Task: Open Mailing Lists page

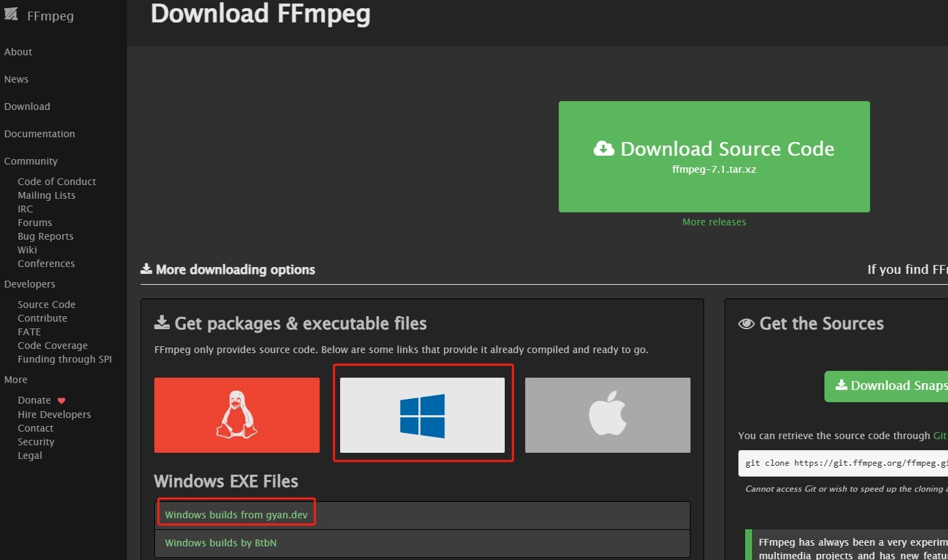Action: 46,195
